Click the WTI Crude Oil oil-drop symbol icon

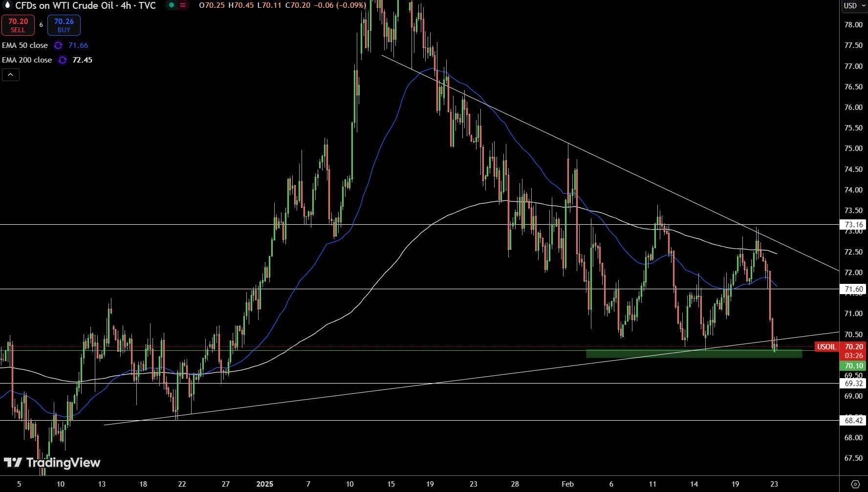click(x=7, y=5)
